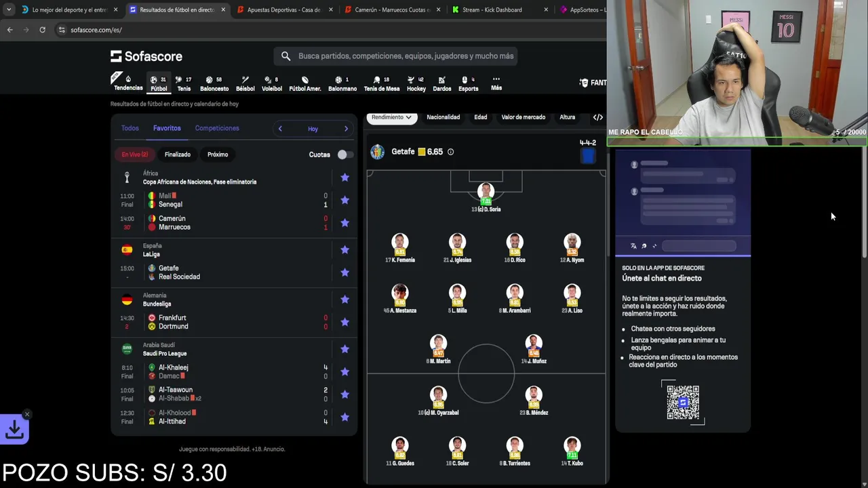Image resolution: width=868 pixels, height=488 pixels.
Task: Open the Frankfurt vs Dortmund match
Action: point(234,322)
